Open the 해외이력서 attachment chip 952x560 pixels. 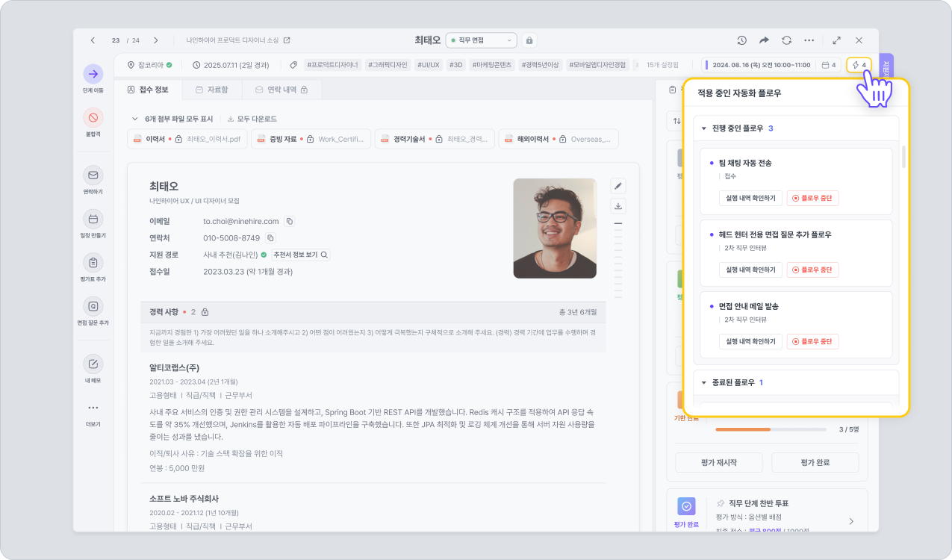(x=559, y=139)
